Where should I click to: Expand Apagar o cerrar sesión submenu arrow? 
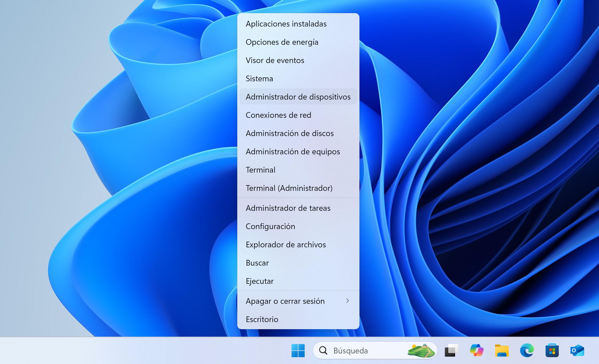(x=347, y=301)
